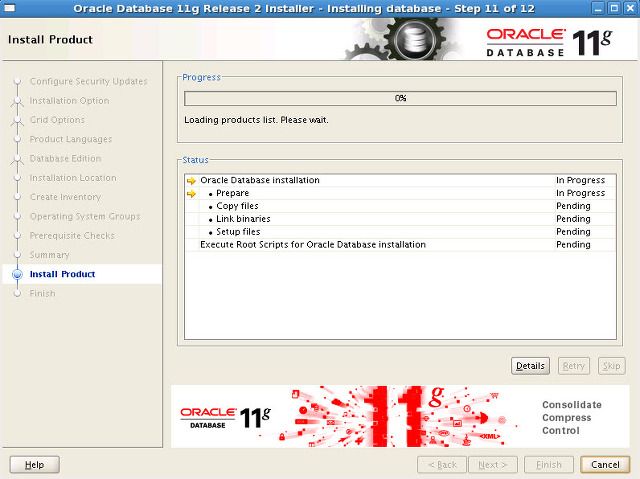
Task: Select the Execute Root Scripts row
Action: pyautogui.click(x=400, y=244)
